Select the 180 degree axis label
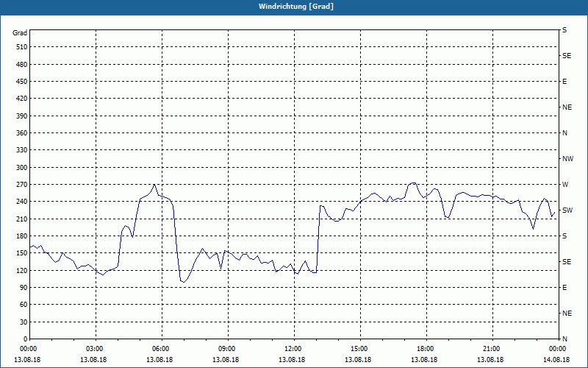Viewport: 588px width, 368px height. click(x=22, y=236)
